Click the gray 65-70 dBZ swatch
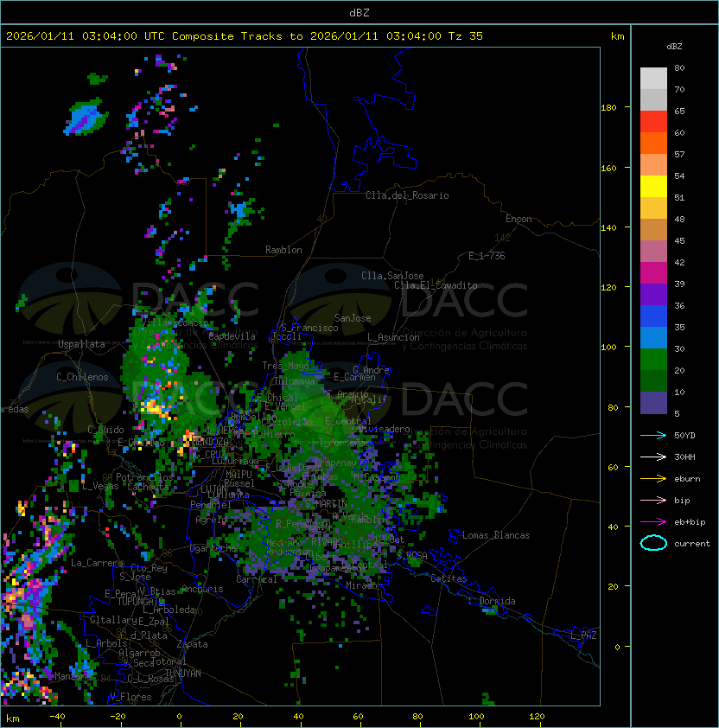719x728 pixels. [653, 99]
